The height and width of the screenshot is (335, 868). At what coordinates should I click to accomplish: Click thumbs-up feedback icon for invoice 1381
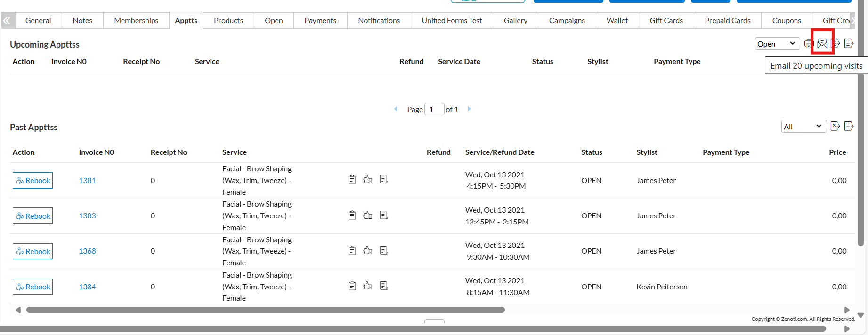368,179
